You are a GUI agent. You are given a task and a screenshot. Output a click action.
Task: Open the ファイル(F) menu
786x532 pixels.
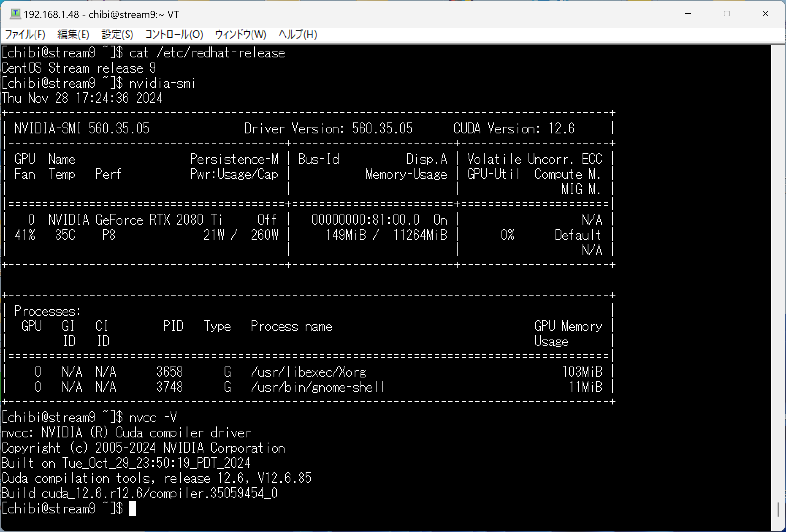(25, 35)
